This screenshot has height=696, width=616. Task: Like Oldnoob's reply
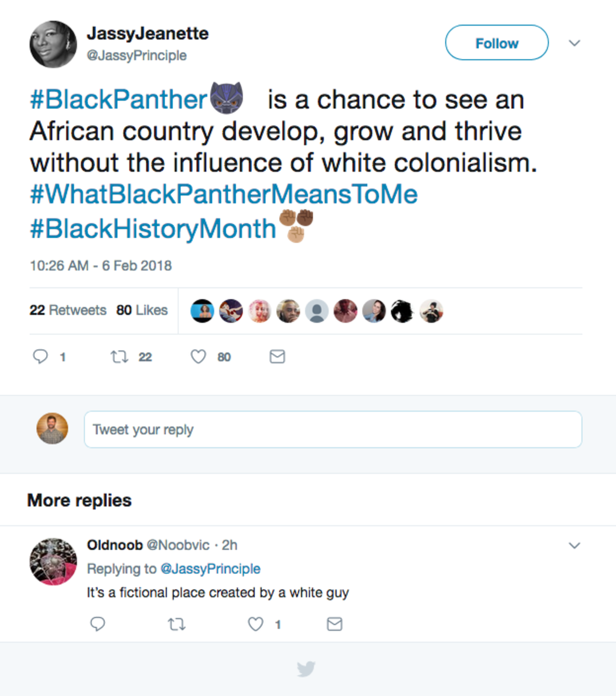(x=255, y=624)
